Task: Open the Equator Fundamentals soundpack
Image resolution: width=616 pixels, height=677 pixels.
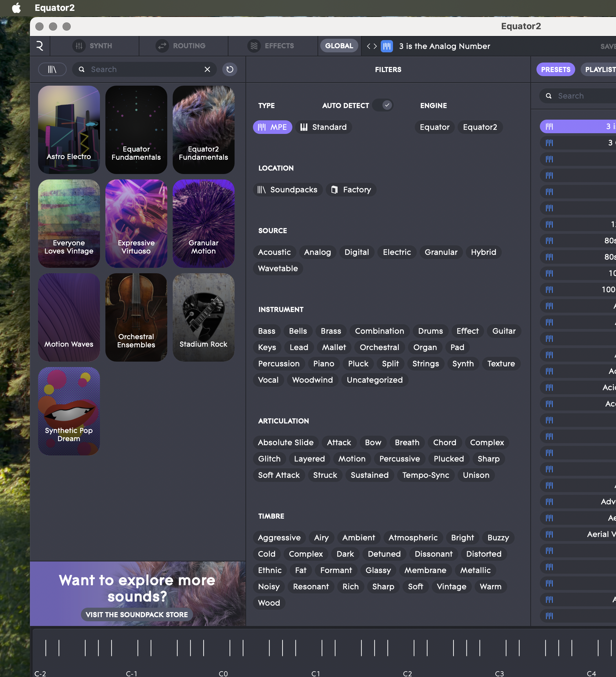Action: (136, 129)
